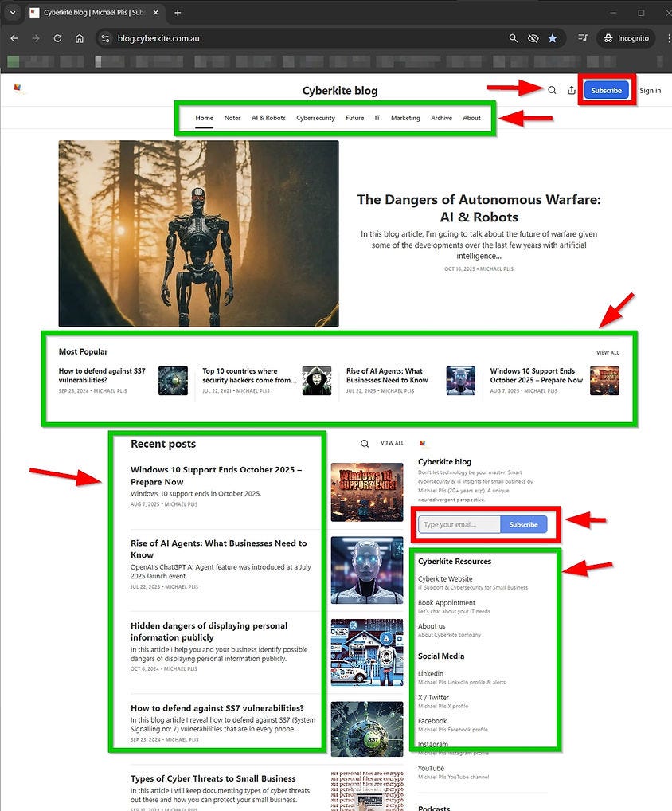Click the reload icon in the browser toolbar
This screenshot has width=672, height=811.
coord(56,37)
